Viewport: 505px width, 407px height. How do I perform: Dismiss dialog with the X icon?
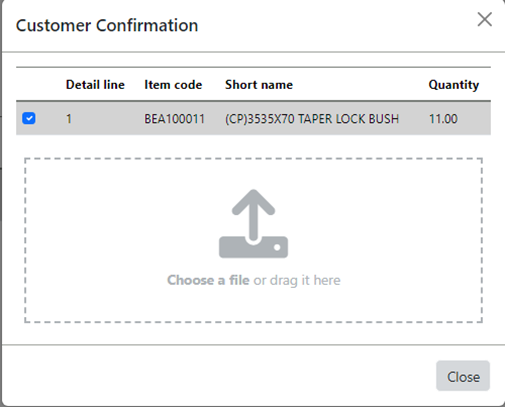click(484, 19)
